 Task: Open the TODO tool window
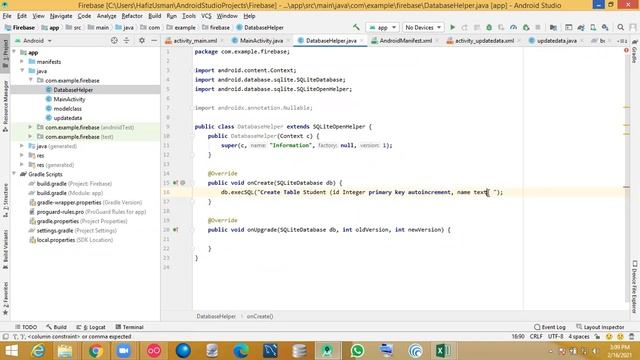[x=26, y=327]
